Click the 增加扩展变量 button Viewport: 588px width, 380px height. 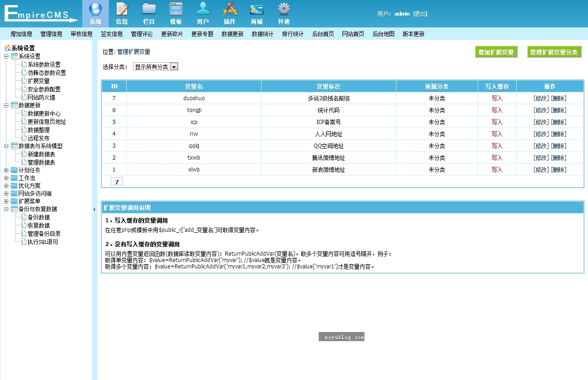[x=496, y=52]
